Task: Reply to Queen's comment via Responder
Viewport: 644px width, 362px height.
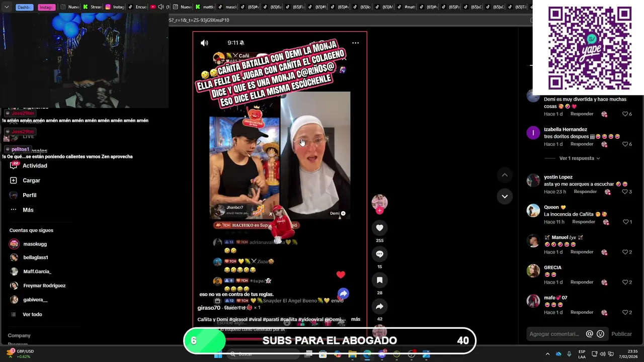Action: pyautogui.click(x=584, y=222)
